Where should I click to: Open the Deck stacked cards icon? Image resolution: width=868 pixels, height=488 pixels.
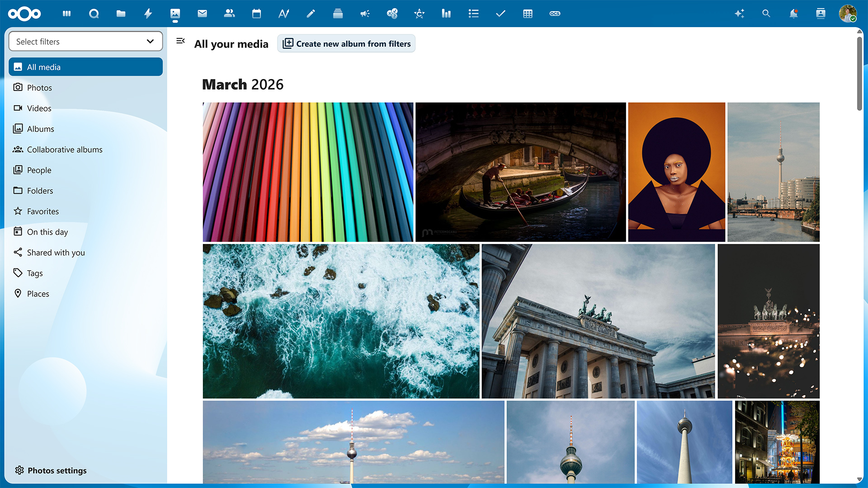point(338,14)
